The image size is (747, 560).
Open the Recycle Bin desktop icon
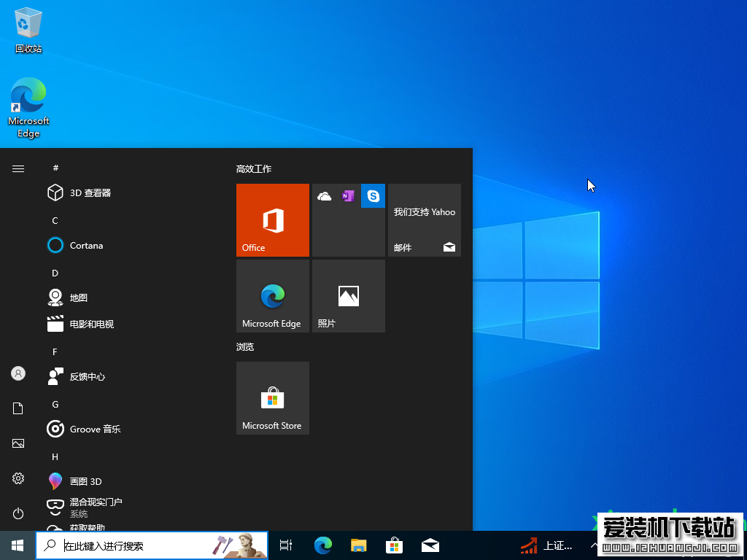point(28,30)
